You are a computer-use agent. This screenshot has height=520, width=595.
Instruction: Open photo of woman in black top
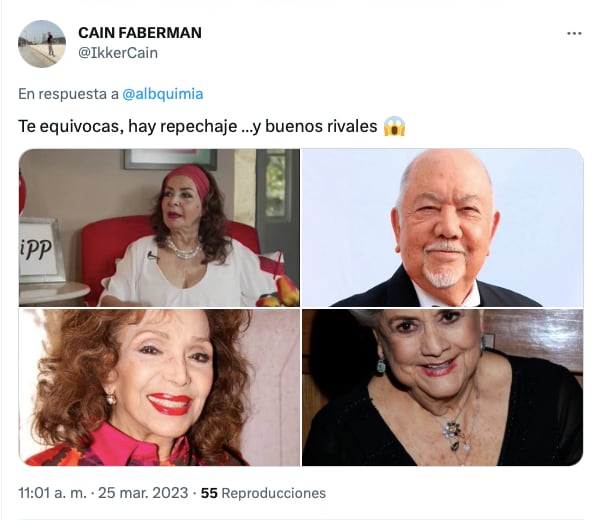click(442, 387)
